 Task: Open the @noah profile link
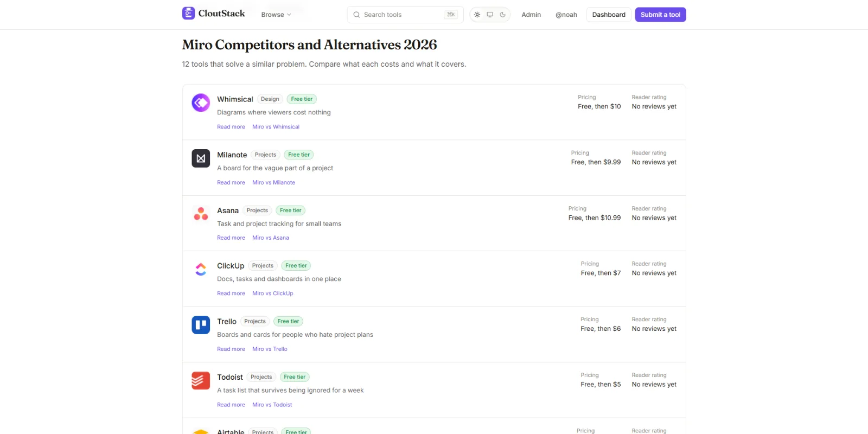point(566,15)
